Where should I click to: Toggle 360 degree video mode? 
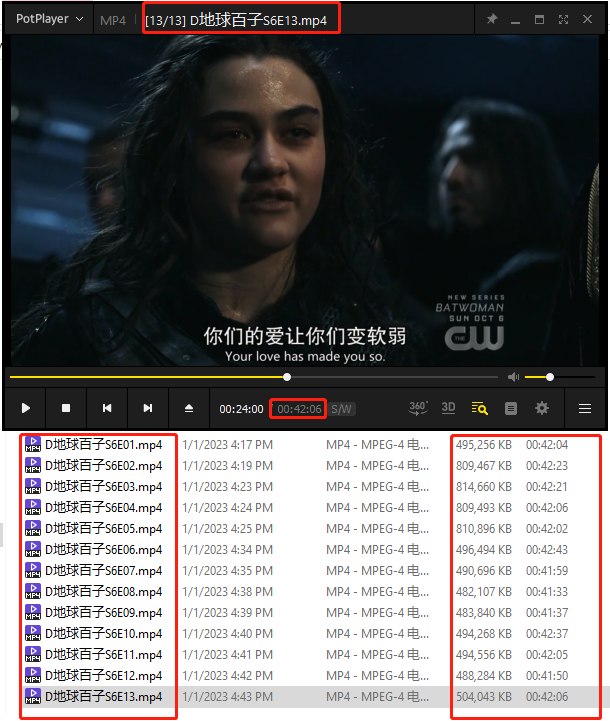[x=418, y=408]
